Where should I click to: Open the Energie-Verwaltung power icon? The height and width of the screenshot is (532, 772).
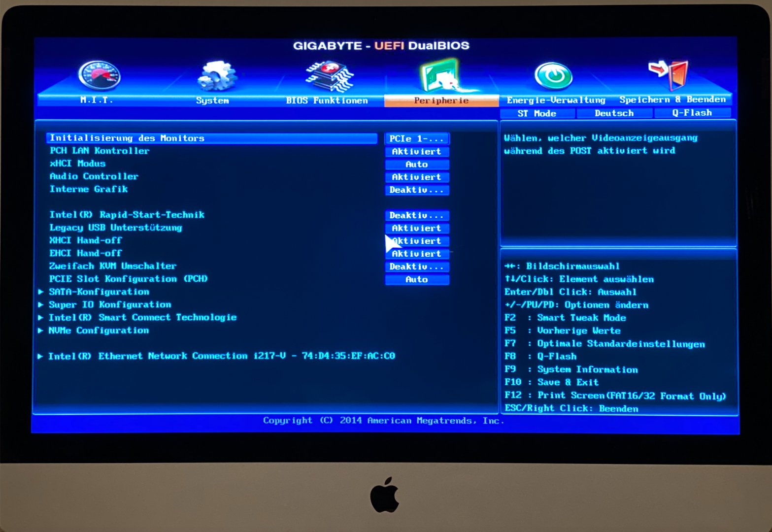click(x=554, y=76)
